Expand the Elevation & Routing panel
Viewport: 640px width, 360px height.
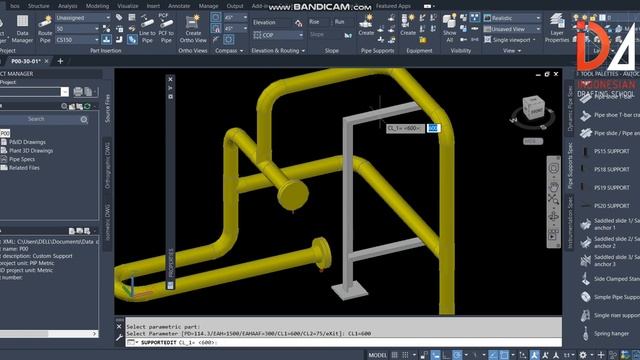(278, 51)
